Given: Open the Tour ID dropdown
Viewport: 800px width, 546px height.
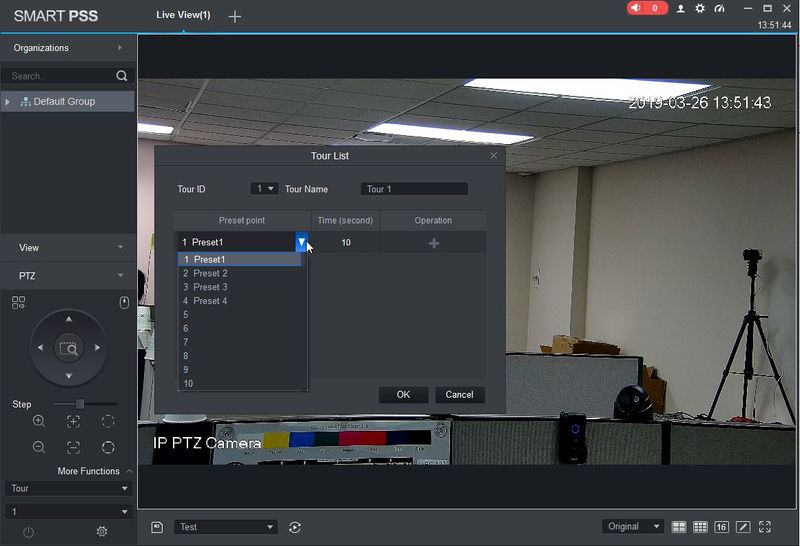Looking at the screenshot, I should [x=264, y=189].
